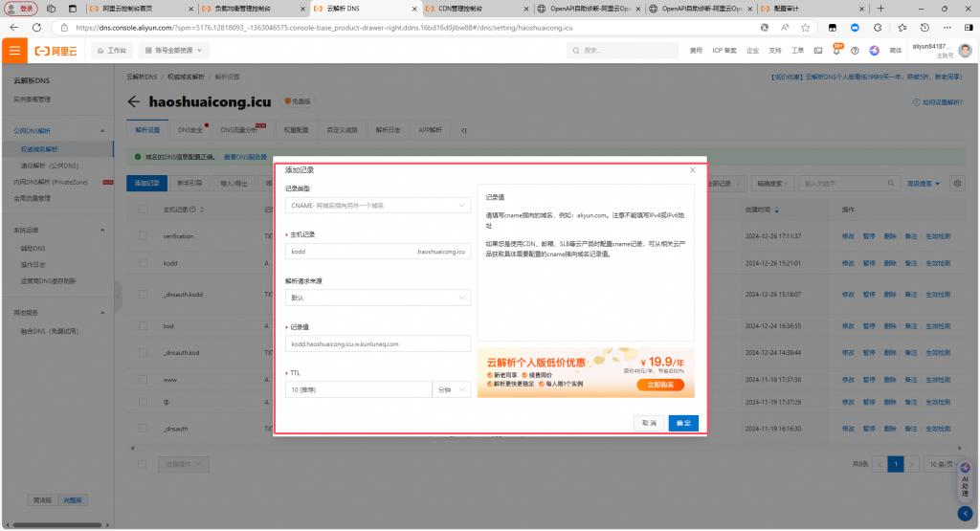This screenshot has height=531, width=980.
Task: Click the user avatar in top right
Action: (x=965, y=50)
